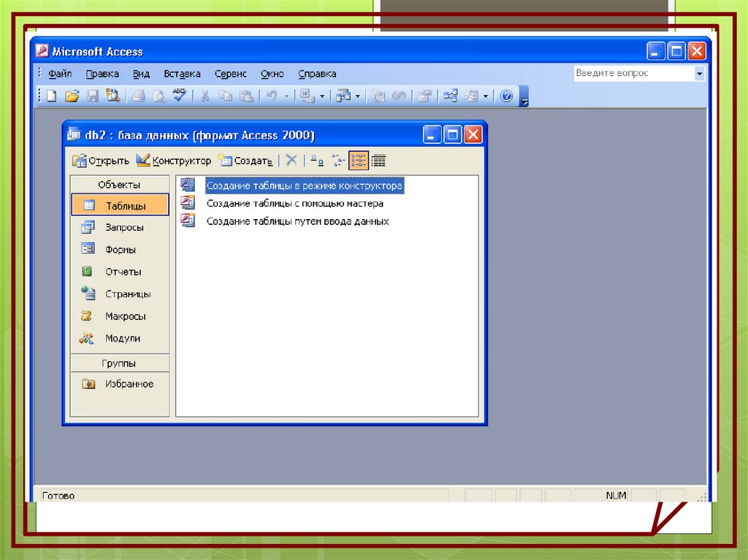
Task: Run the ABC spelling check icon
Action: 180,96
